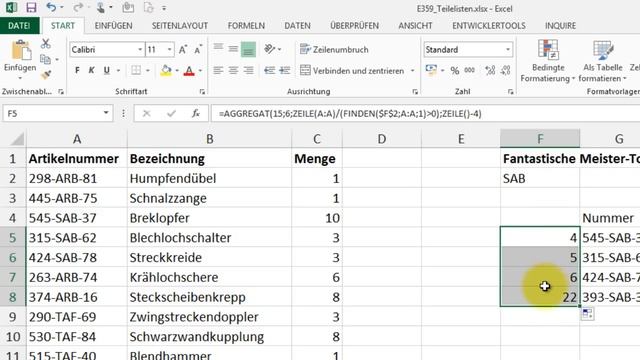
Task: Select column B header
Action: [x=209, y=139]
